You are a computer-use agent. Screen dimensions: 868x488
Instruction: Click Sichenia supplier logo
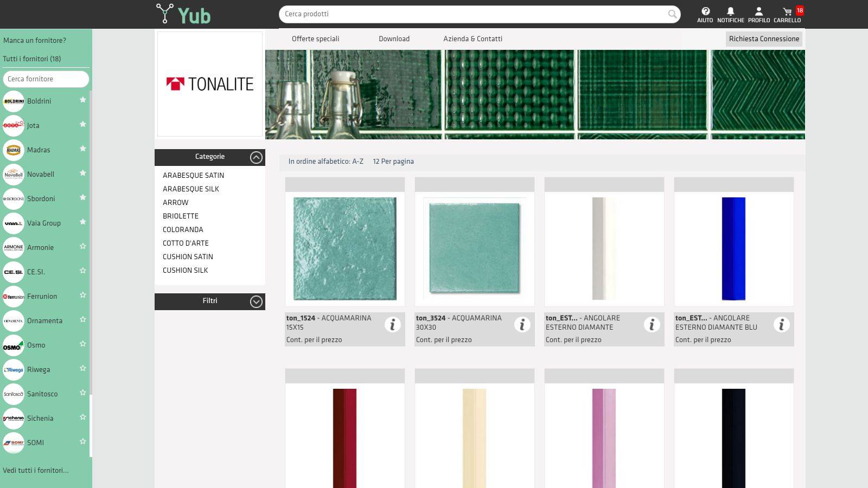(14, 419)
